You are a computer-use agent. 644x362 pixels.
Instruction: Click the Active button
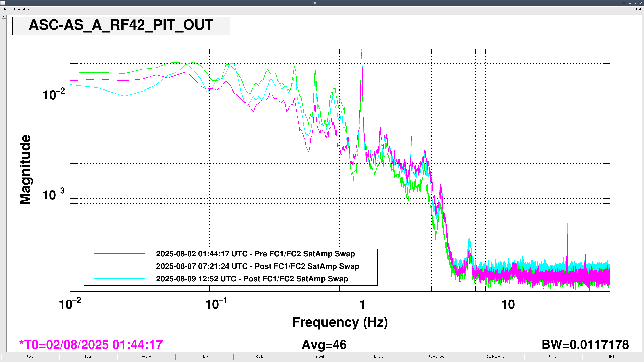[x=146, y=356]
